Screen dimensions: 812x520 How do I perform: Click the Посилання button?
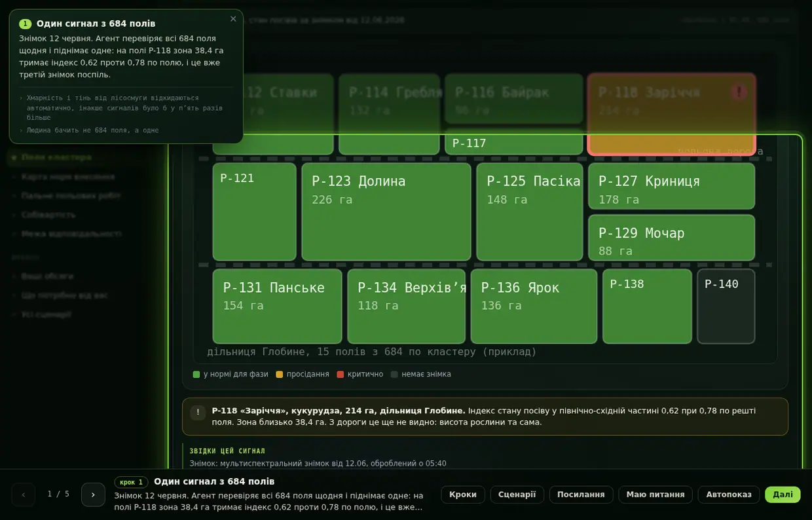581,494
